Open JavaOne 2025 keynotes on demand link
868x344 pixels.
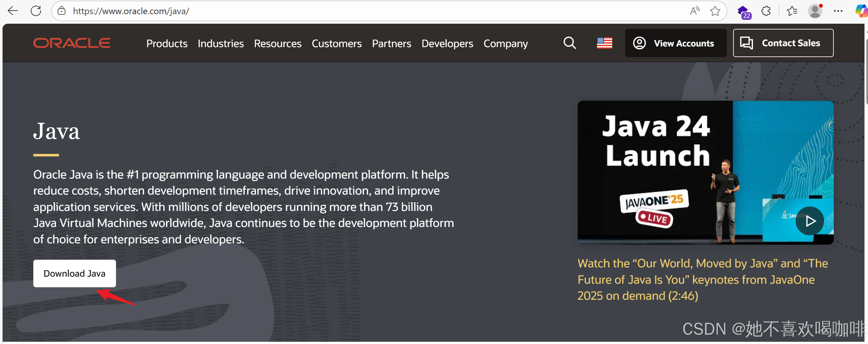pyautogui.click(x=703, y=280)
